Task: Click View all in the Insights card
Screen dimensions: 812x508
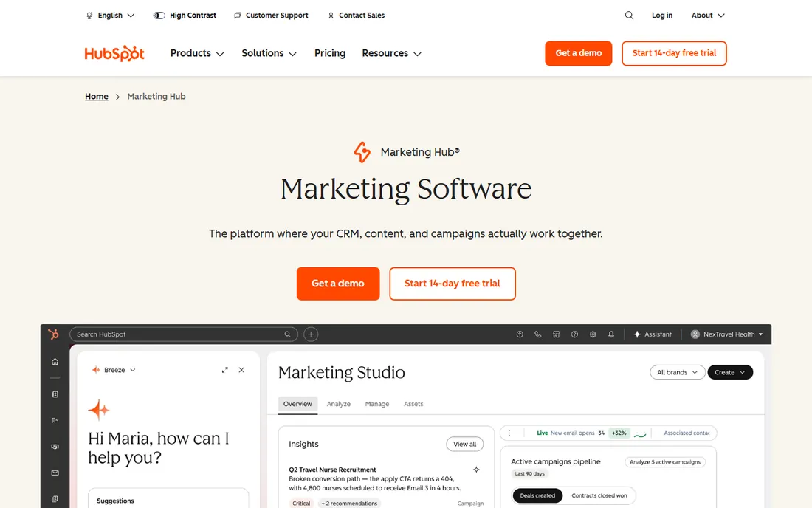Action: pyautogui.click(x=464, y=444)
